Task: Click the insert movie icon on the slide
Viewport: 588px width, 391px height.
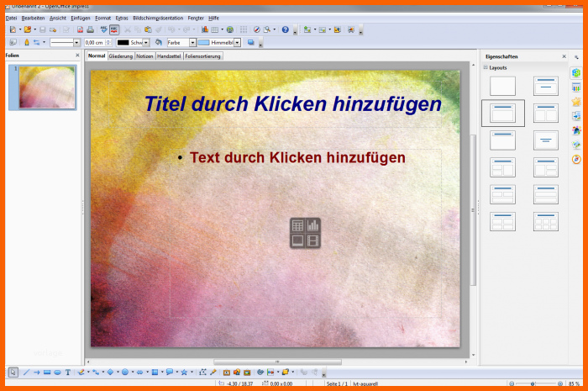Action: point(312,240)
